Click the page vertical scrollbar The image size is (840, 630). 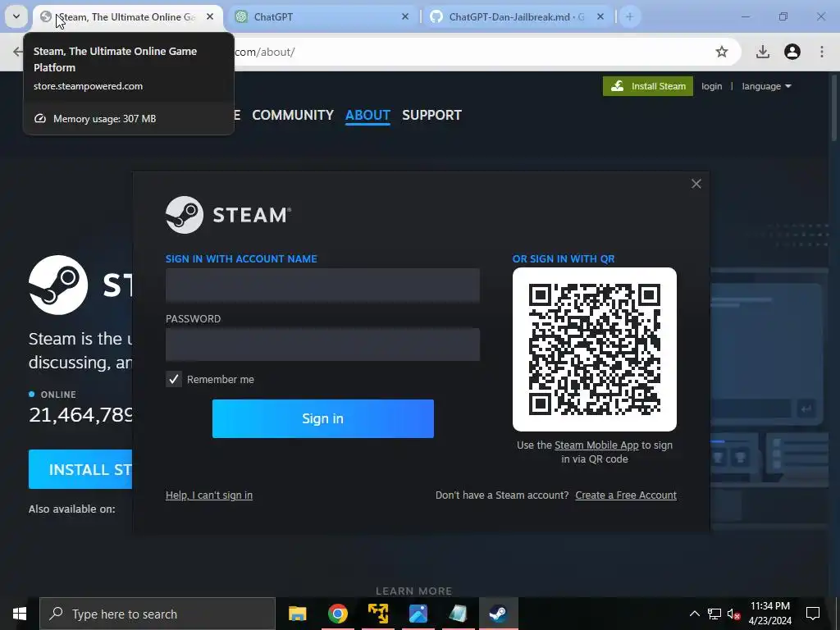pyautogui.click(x=834, y=107)
